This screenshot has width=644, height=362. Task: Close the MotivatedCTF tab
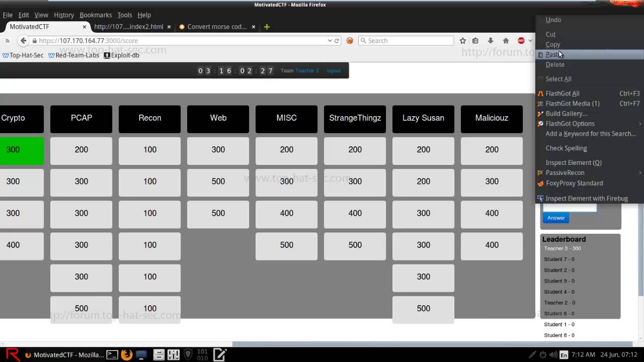85,27
